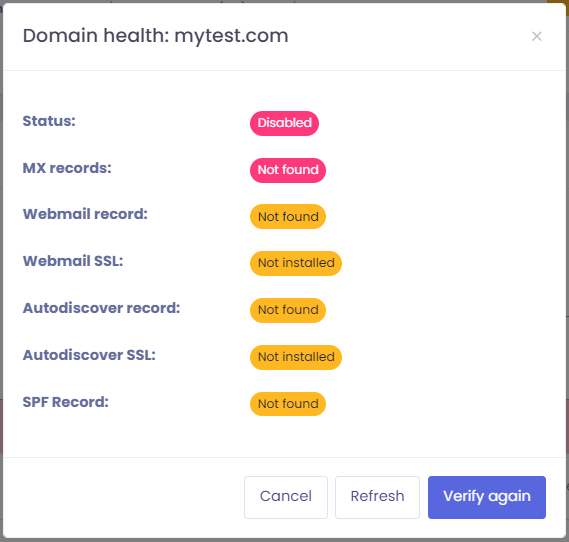
Task: Click the Webmail SSL Not installed badge
Action: coord(296,263)
